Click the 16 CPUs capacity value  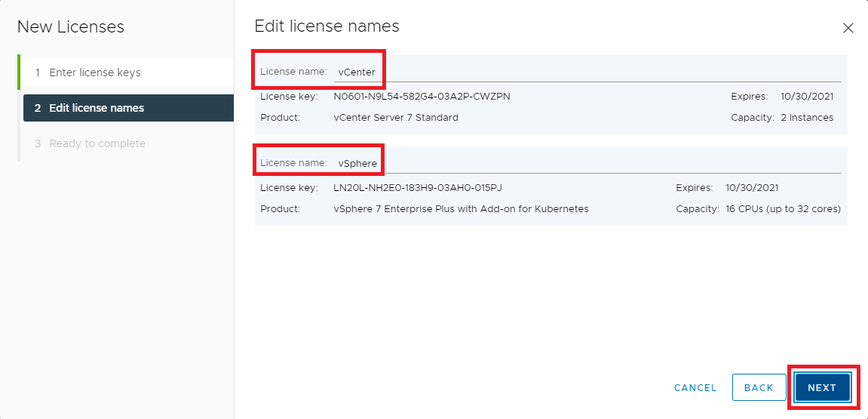(782, 209)
